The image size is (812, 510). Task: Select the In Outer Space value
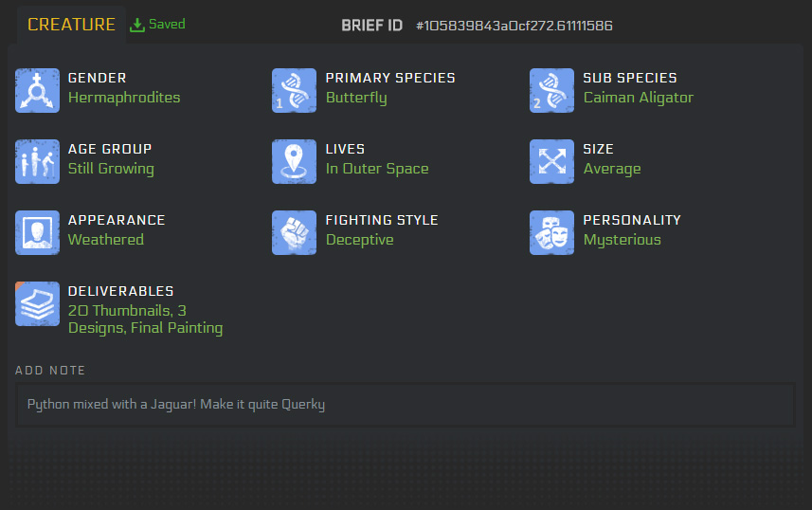click(377, 169)
